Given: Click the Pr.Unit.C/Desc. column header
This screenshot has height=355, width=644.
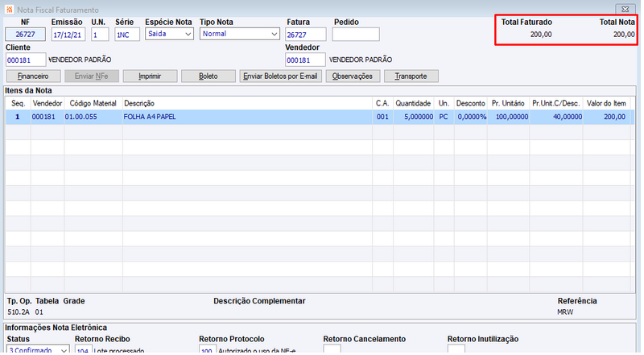Looking at the screenshot, I should [x=556, y=104].
